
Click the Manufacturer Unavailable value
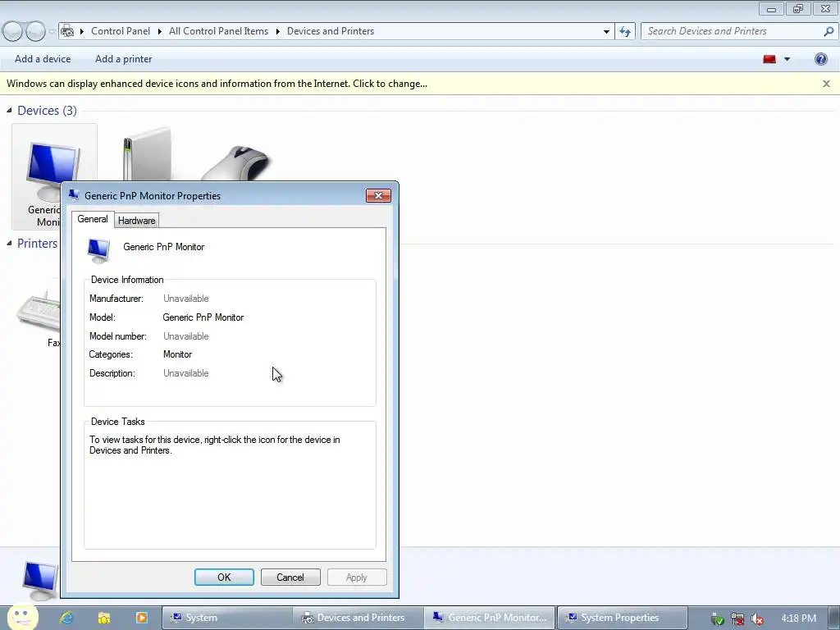click(186, 299)
